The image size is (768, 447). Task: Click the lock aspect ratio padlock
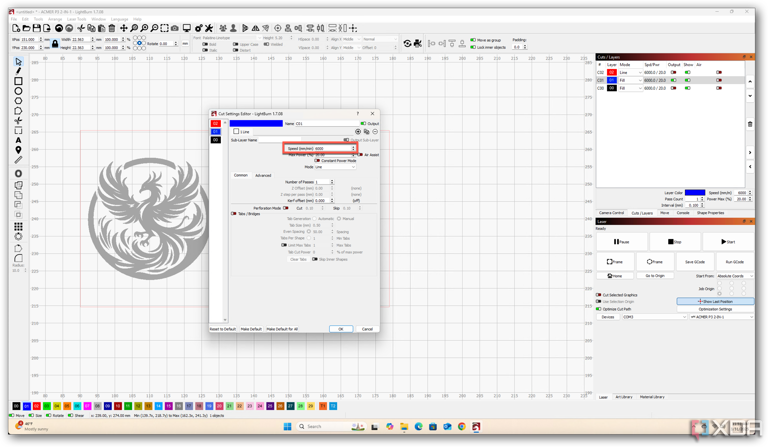pos(55,43)
